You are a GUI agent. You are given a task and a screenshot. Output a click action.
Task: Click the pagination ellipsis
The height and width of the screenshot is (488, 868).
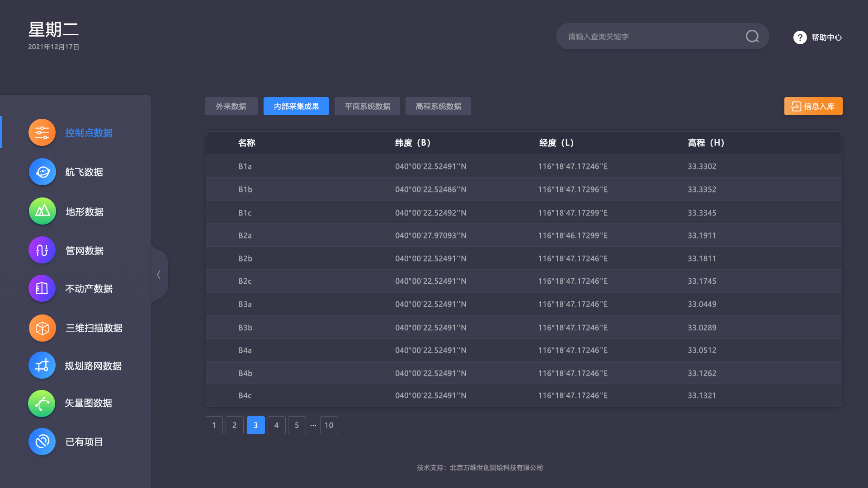[313, 426]
